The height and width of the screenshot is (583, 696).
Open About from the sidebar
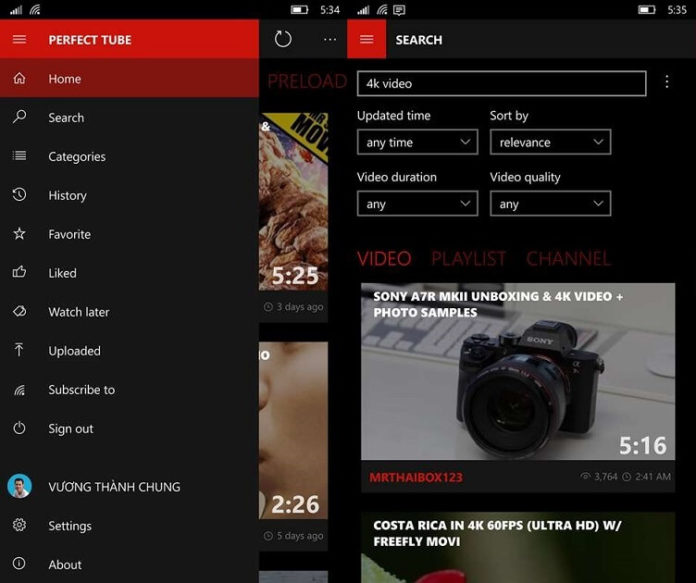click(129, 564)
